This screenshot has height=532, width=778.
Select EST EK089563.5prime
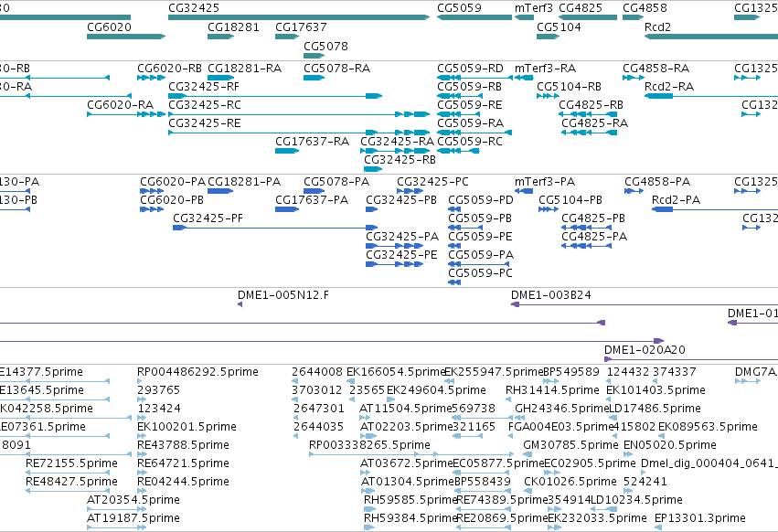(x=708, y=426)
